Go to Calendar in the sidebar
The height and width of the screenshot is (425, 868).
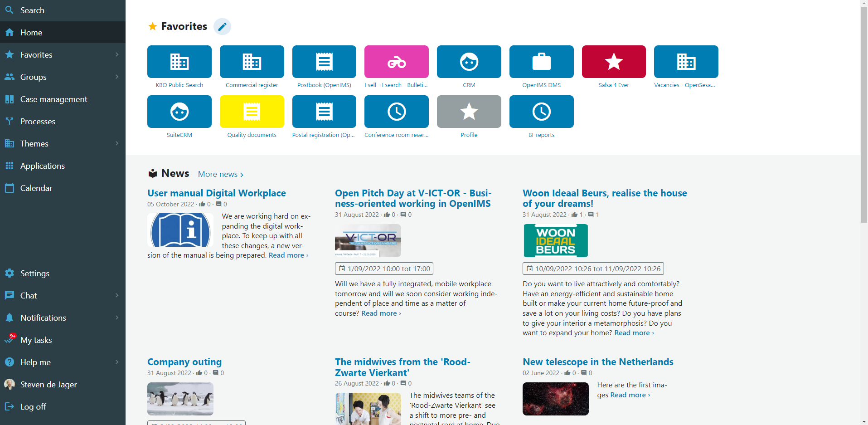[36, 188]
